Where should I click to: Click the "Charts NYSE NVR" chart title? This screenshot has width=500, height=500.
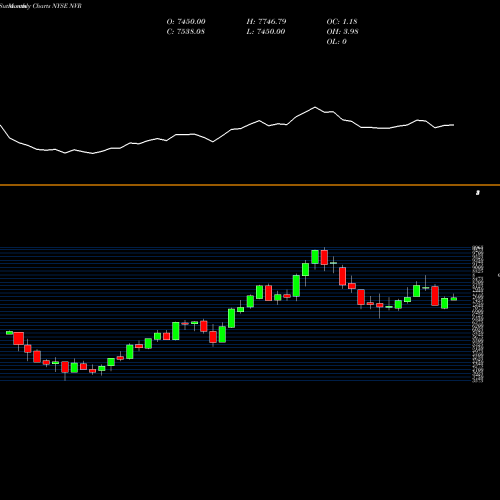click(x=57, y=6)
